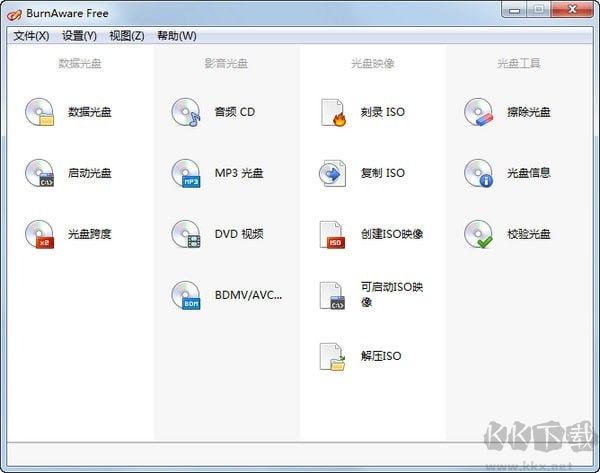
Task: Select the 校验光盘 green check icon
Action: pyautogui.click(x=479, y=234)
